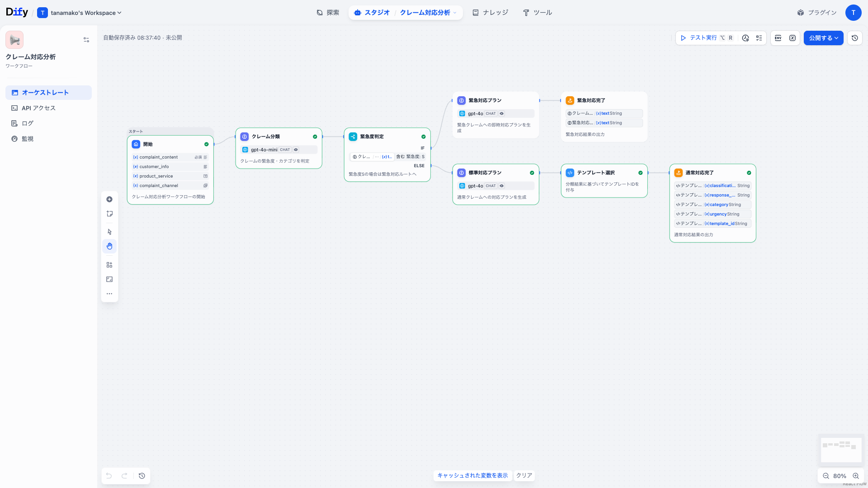Expand クレーム対応分析 app switcher chevron
Screen dimensions: 868x488
point(455,13)
